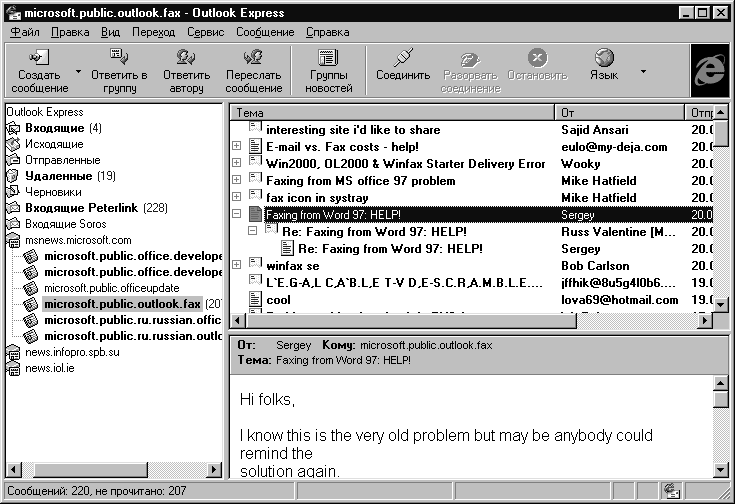The image size is (735, 504).
Task: Click sender eulo@my-deja.com in the list
Action: (614, 147)
